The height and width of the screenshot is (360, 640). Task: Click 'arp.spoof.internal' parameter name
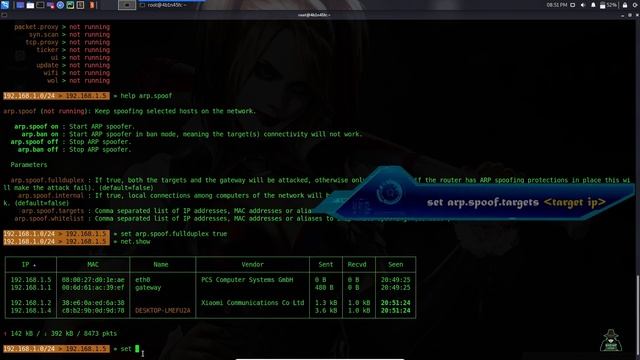coord(51,196)
